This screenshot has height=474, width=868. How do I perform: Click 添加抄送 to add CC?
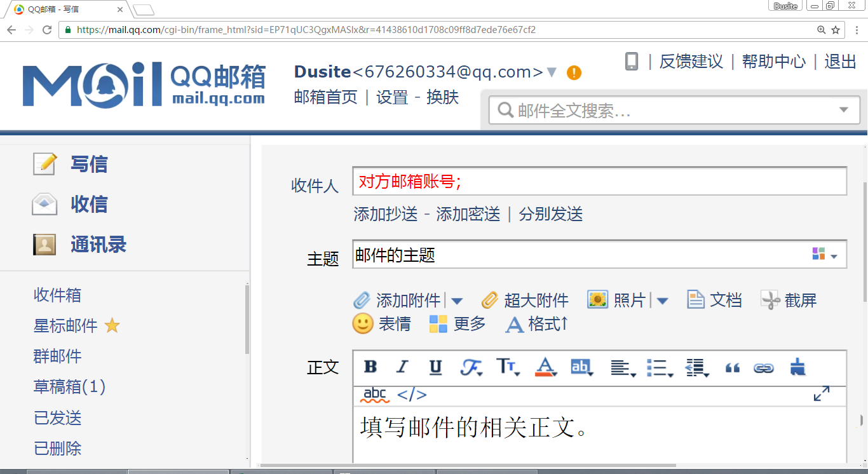point(386,214)
